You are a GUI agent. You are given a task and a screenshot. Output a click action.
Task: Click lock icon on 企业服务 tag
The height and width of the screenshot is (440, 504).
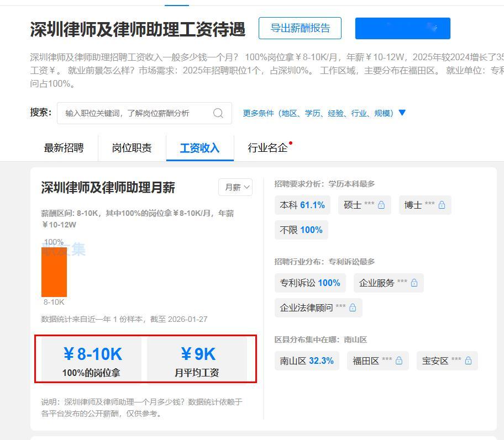[414, 283]
